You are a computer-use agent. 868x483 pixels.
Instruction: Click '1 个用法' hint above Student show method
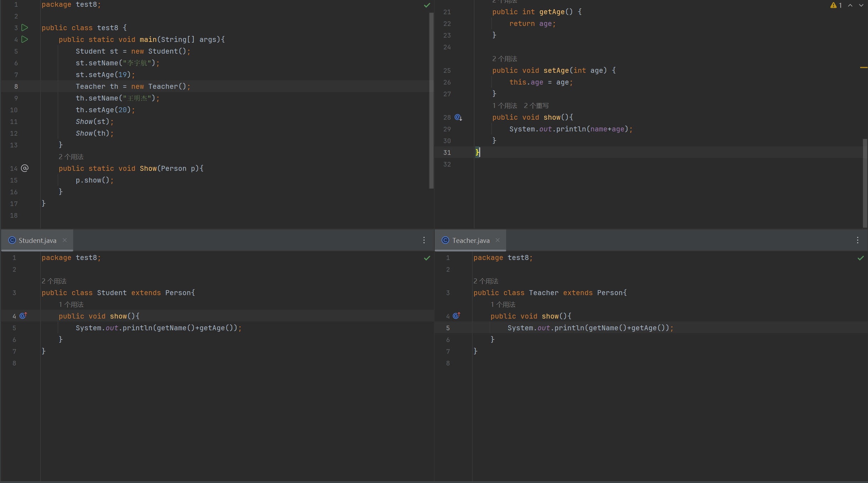coord(71,304)
